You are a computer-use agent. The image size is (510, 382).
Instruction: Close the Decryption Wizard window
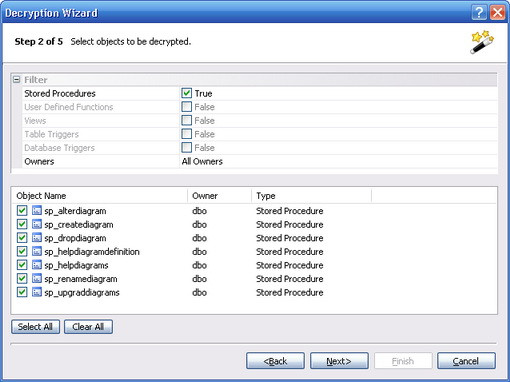pyautogui.click(x=498, y=13)
